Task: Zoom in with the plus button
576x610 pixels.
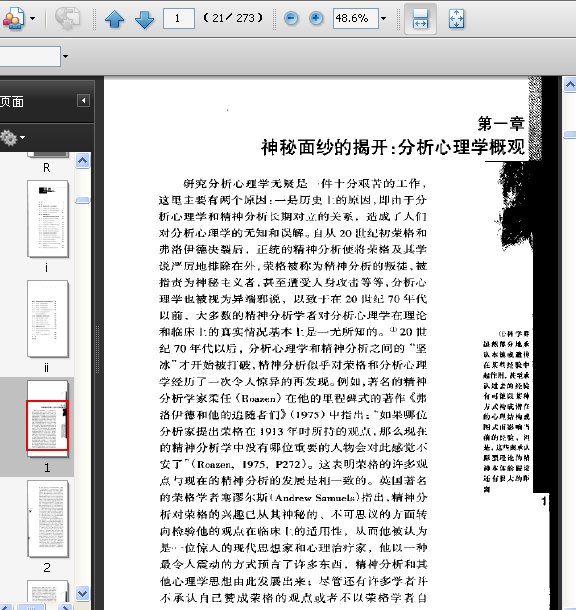Action: tap(316, 18)
